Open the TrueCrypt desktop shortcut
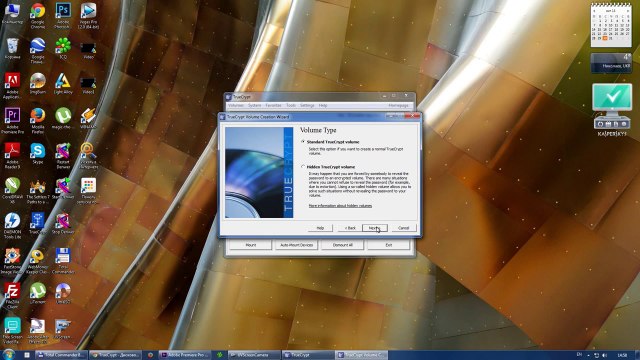Screen dimensions: 640x360 (x=38, y=223)
